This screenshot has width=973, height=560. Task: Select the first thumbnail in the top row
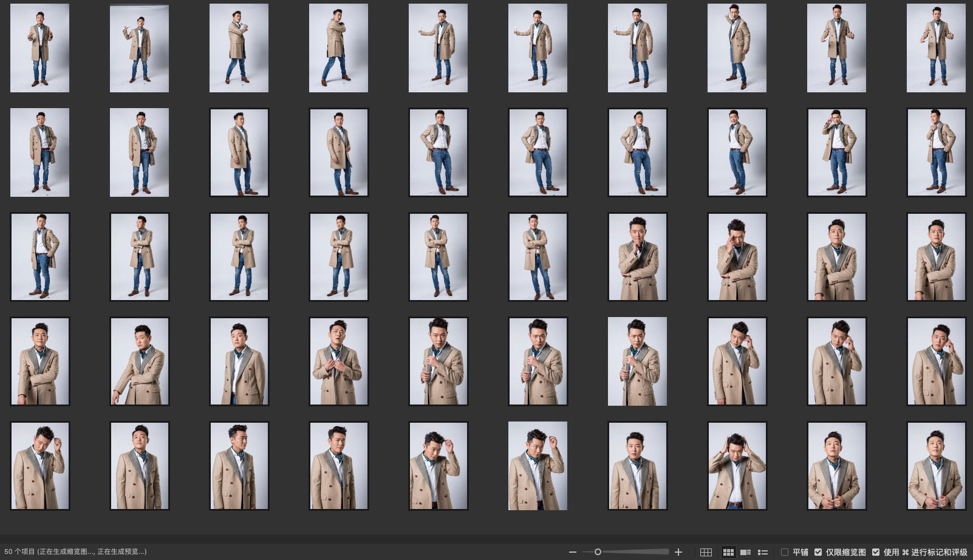click(39, 48)
